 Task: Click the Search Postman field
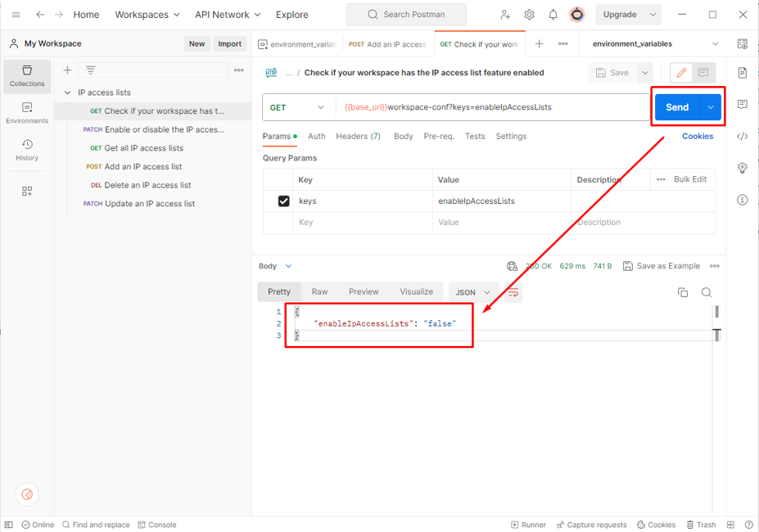click(406, 15)
